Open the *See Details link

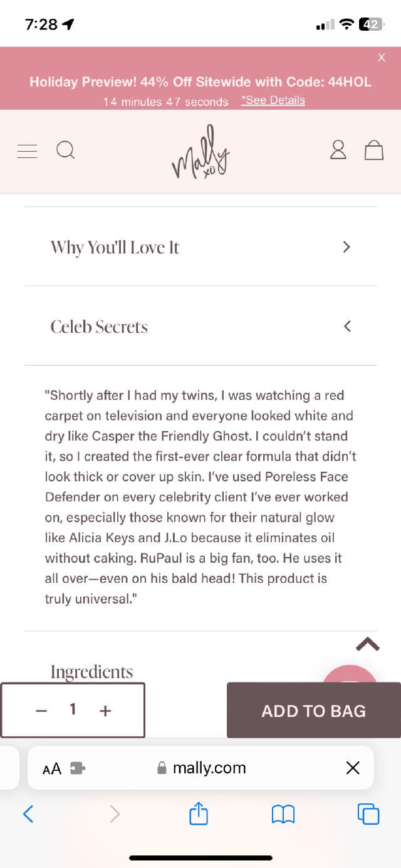273,100
